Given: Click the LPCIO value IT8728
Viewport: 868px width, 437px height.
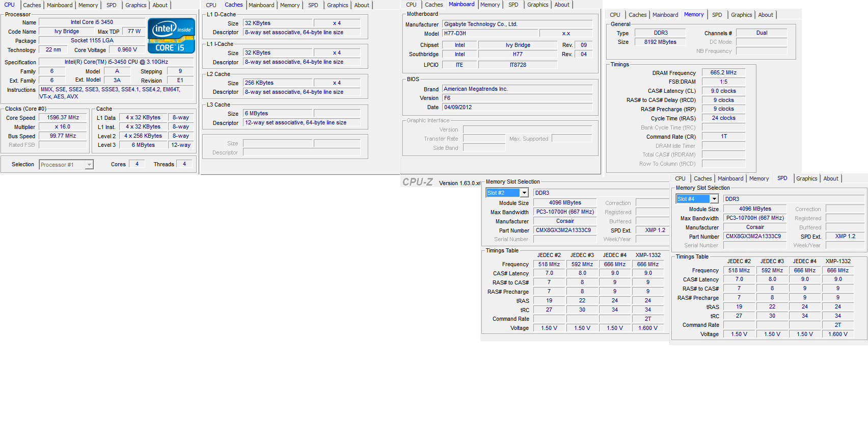Looking at the screenshot, I should 518,65.
